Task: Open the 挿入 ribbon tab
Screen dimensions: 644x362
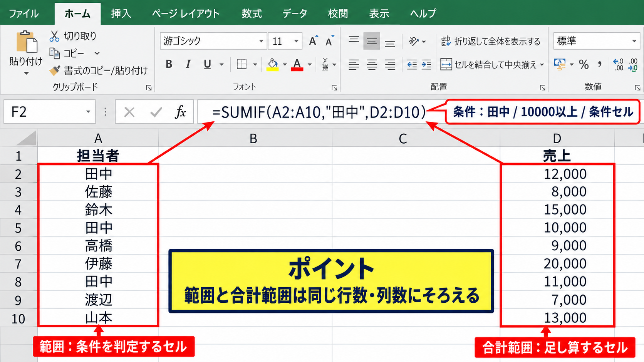Action: coord(121,13)
